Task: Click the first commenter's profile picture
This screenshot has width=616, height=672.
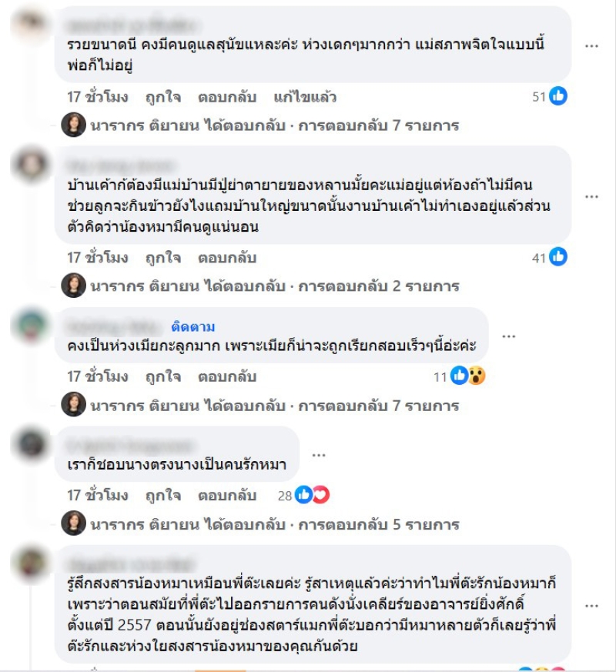Action: click(31, 22)
